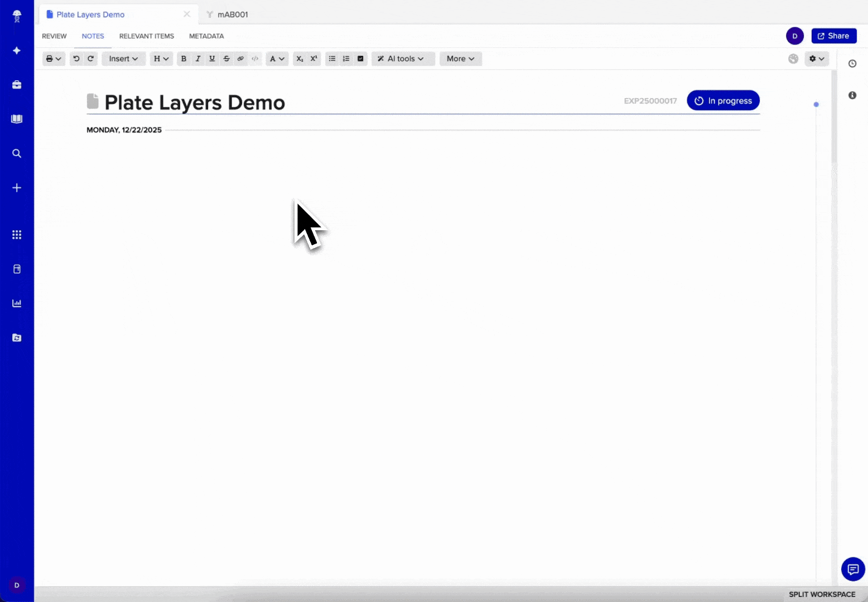Expand the More toolbar menu
The height and width of the screenshot is (602, 868).
pyautogui.click(x=460, y=59)
